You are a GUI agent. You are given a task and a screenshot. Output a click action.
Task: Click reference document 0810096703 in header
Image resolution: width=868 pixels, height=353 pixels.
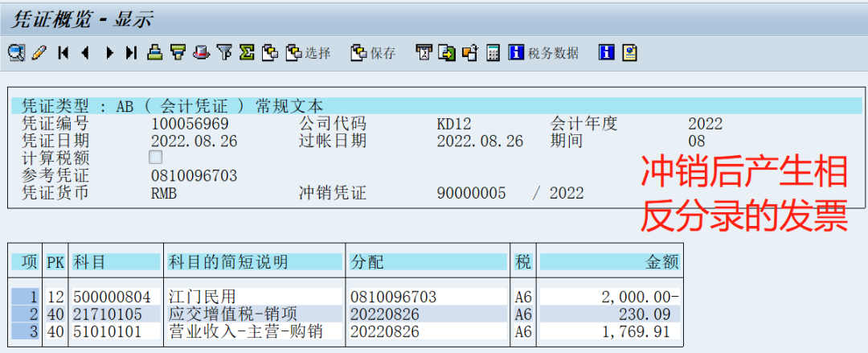[x=194, y=175]
